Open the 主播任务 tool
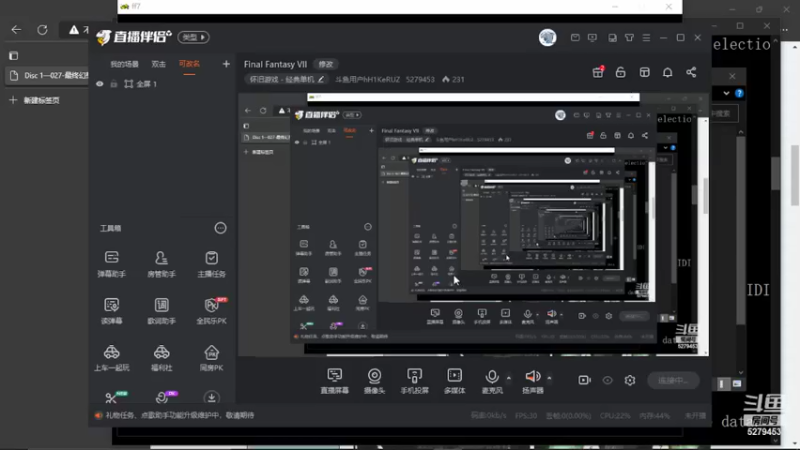 pyautogui.click(x=211, y=264)
